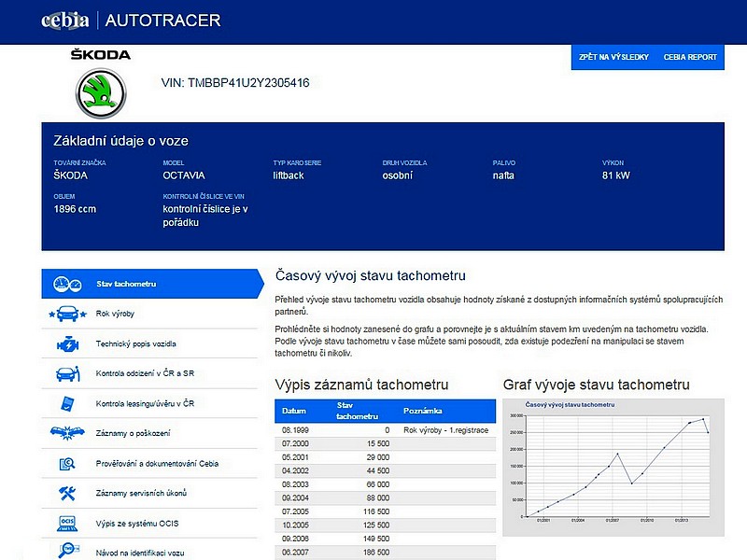
Task: Open Návod na identifikaci vozu
Action: tap(149, 552)
